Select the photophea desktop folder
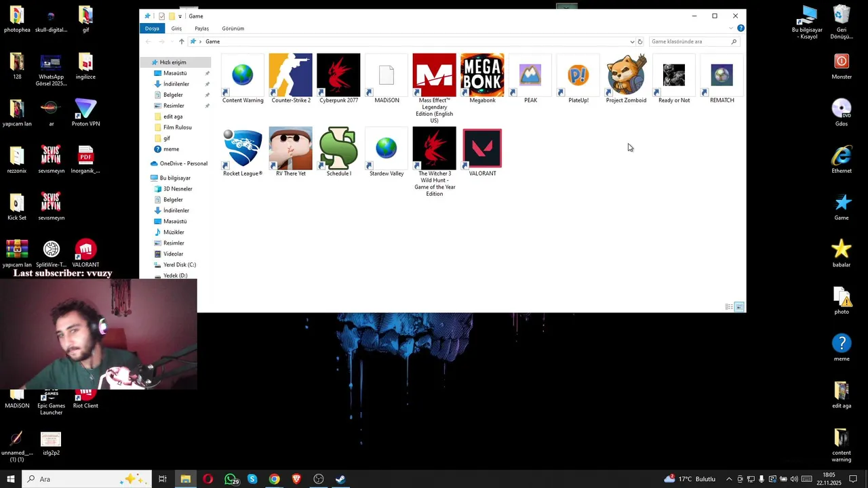868x488 pixels. [x=17, y=19]
